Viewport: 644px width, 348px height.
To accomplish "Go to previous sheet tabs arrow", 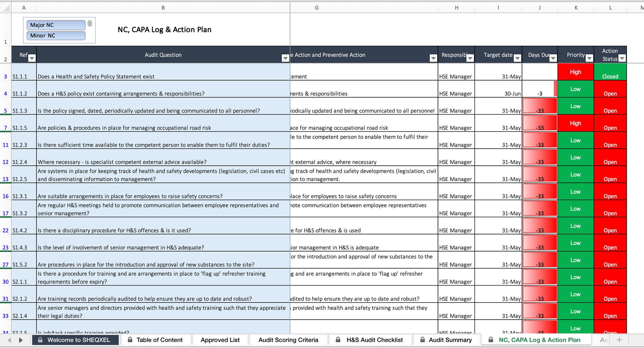I will (9, 340).
